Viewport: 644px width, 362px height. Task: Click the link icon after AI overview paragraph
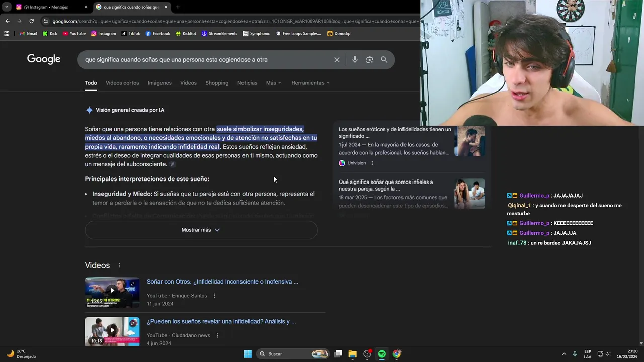[x=173, y=164]
